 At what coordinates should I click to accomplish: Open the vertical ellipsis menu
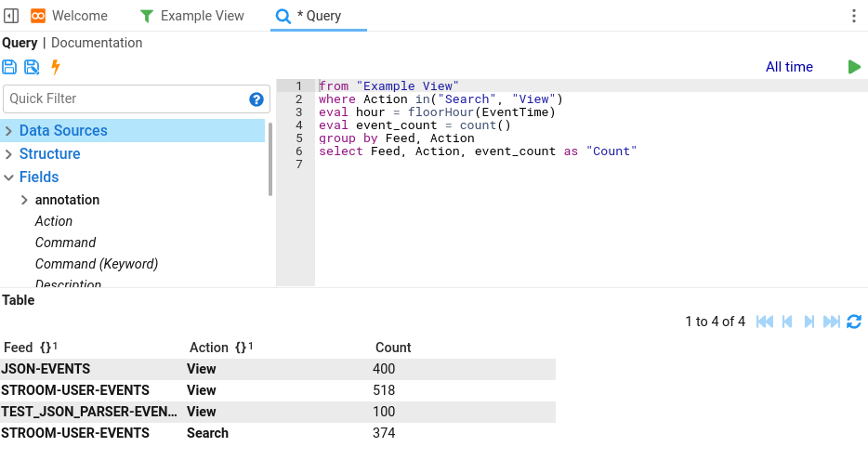point(854,16)
